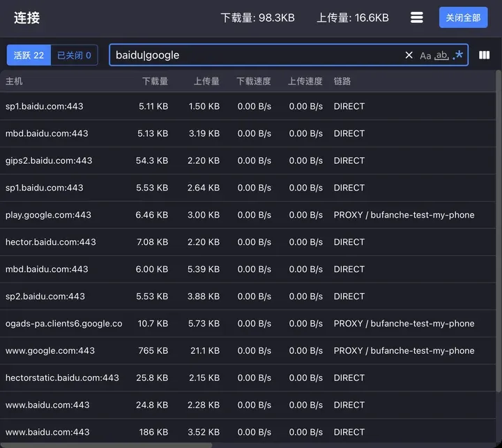The image size is (502, 448).
Task: Switch to the 活跃 22 tab
Action: click(29, 55)
